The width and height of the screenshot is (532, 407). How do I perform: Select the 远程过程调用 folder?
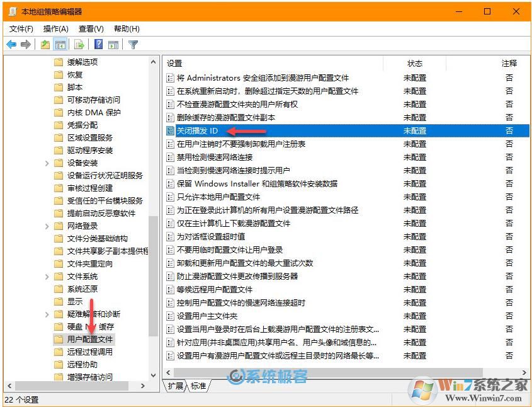click(x=90, y=352)
